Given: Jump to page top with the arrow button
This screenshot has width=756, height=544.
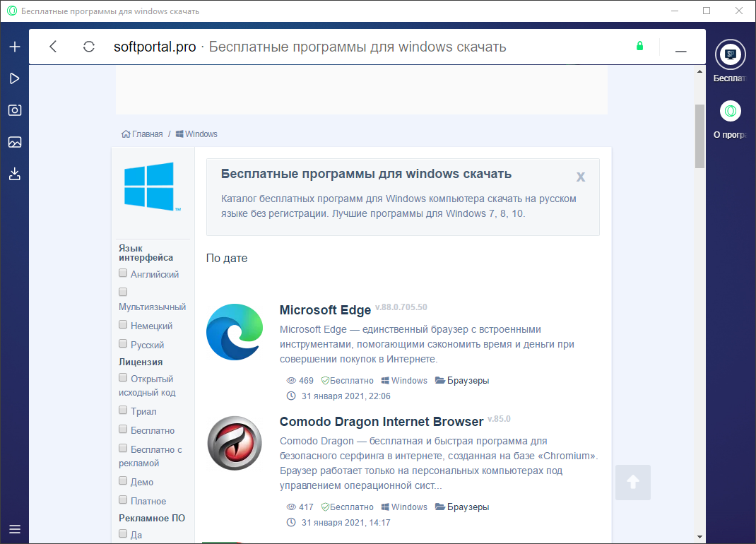Looking at the screenshot, I should (x=633, y=483).
